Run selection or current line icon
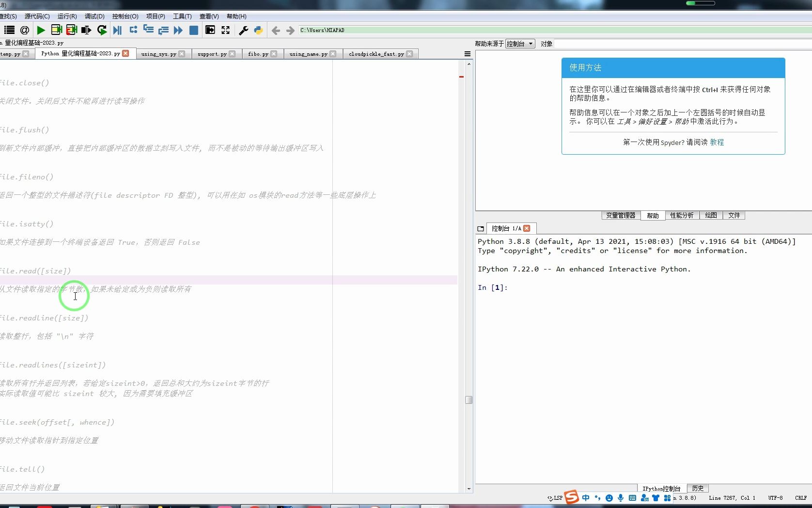Viewport: 812px width, 508px height. click(87, 30)
